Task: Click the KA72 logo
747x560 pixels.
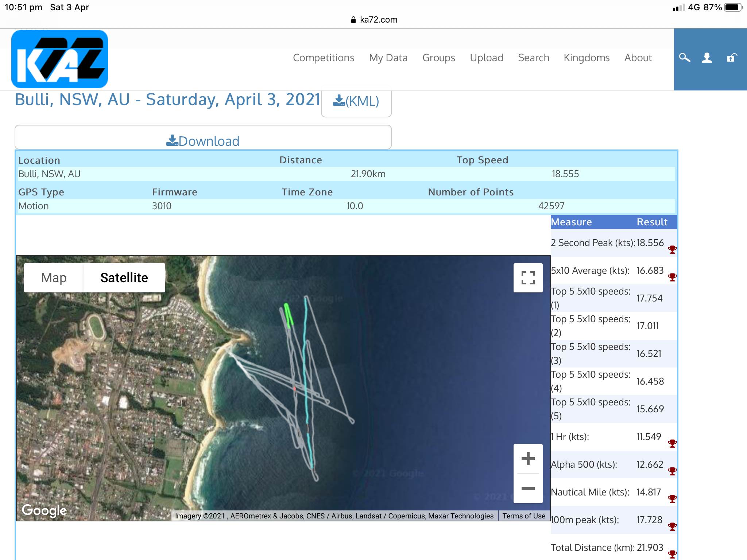Action: (x=59, y=59)
